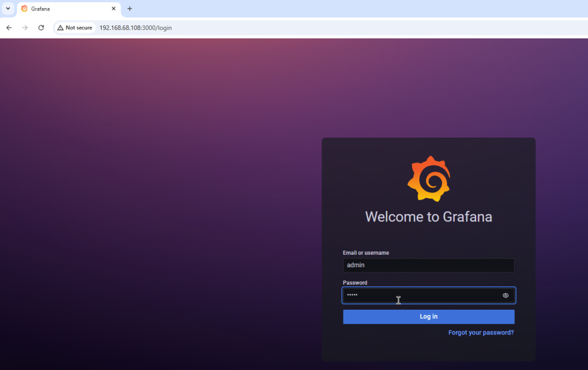Expand the tab search dropdown chevron

click(x=8, y=9)
